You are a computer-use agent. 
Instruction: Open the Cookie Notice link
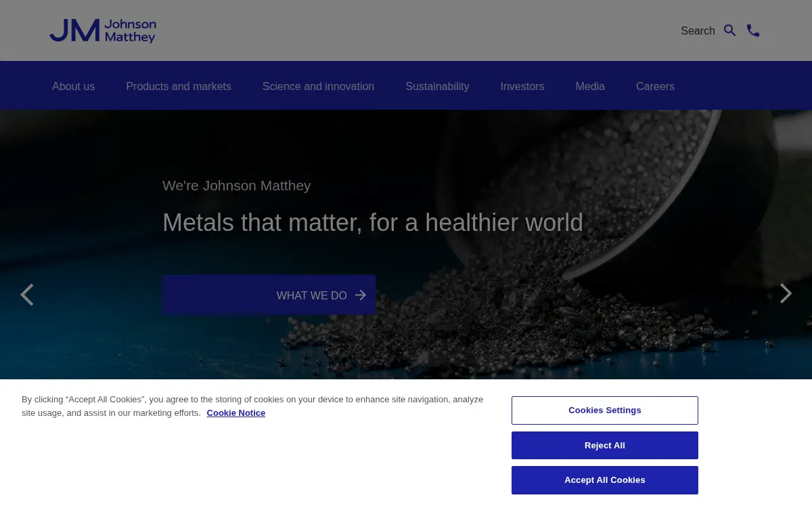(x=236, y=412)
